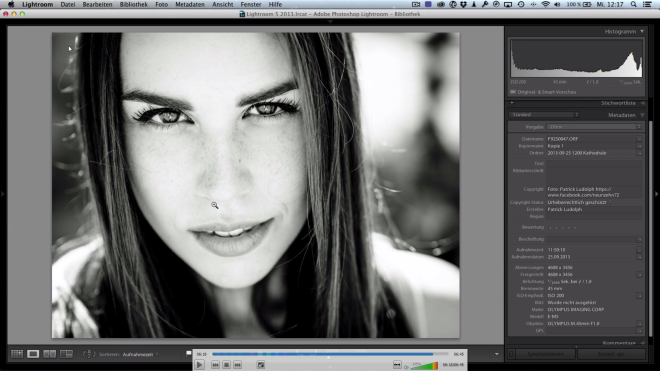Adjust the green volume slider in player

pyautogui.click(x=424, y=366)
